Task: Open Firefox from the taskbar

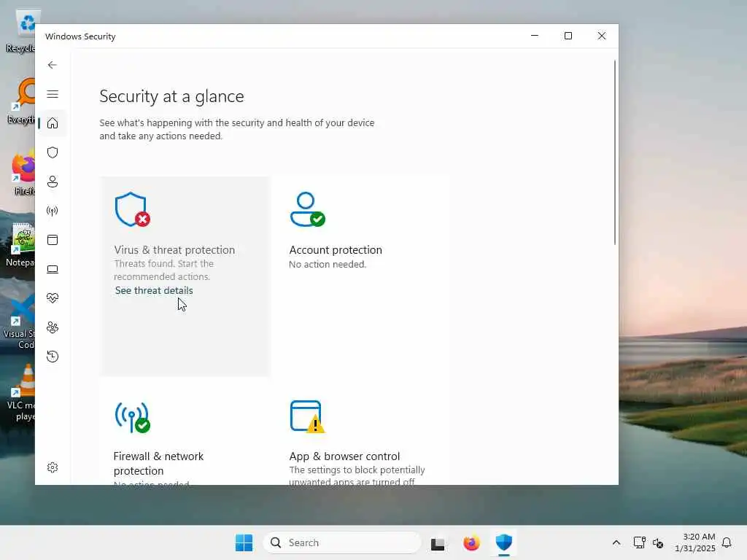Action: pos(471,542)
